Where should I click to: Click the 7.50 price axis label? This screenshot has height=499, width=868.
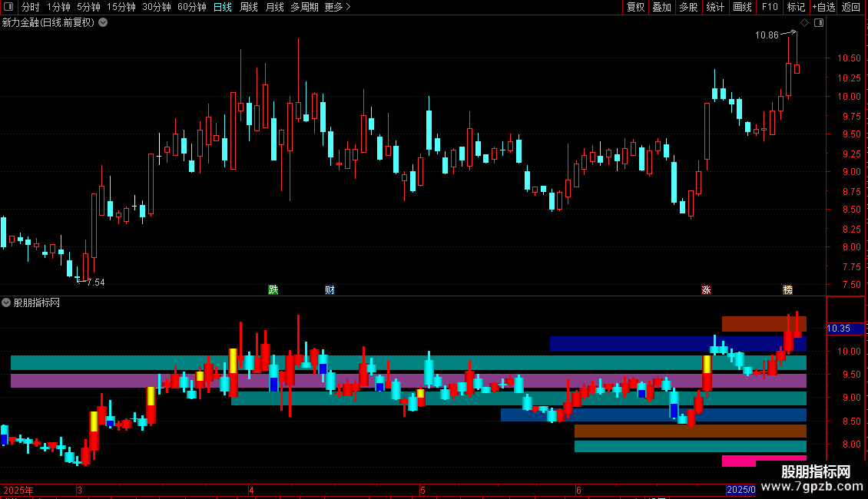coord(851,285)
